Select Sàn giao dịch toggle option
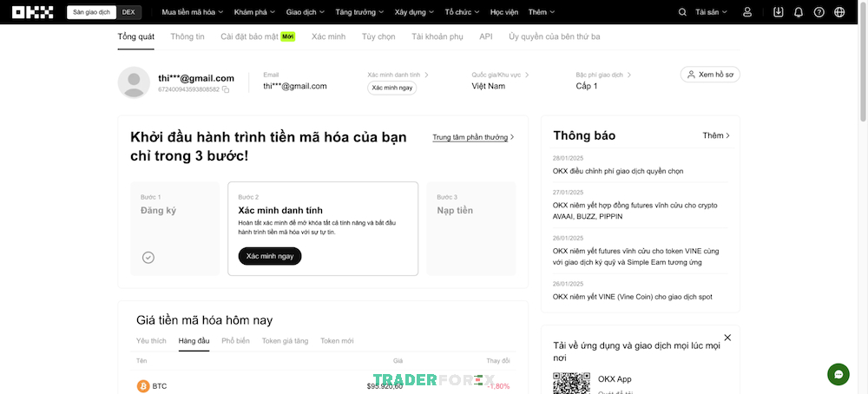Image resolution: width=868 pixels, height=394 pixels. tap(91, 12)
